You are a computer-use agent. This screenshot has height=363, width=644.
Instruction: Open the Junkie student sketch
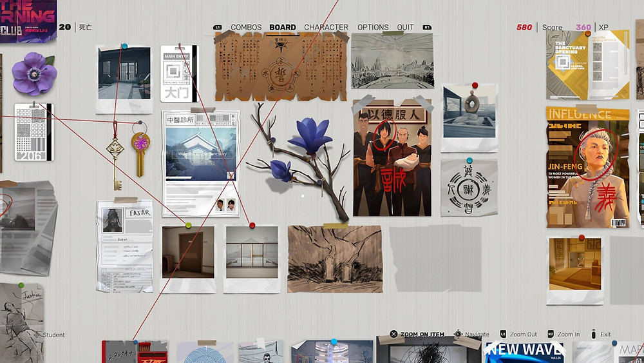[21, 322]
